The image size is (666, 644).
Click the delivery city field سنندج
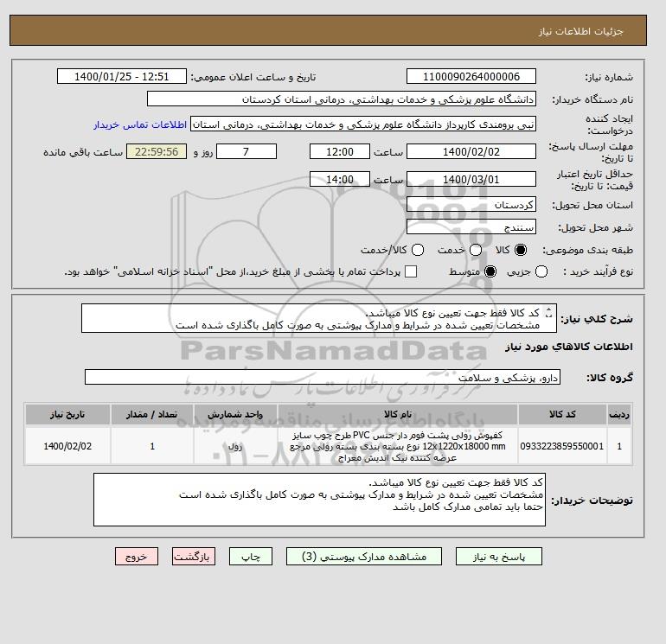(x=471, y=227)
